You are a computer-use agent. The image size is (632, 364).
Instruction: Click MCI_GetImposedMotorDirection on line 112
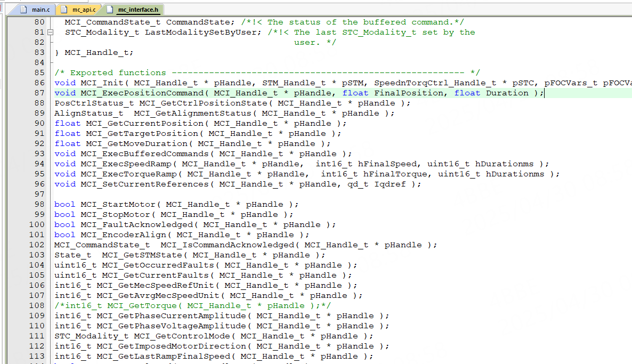(x=171, y=346)
